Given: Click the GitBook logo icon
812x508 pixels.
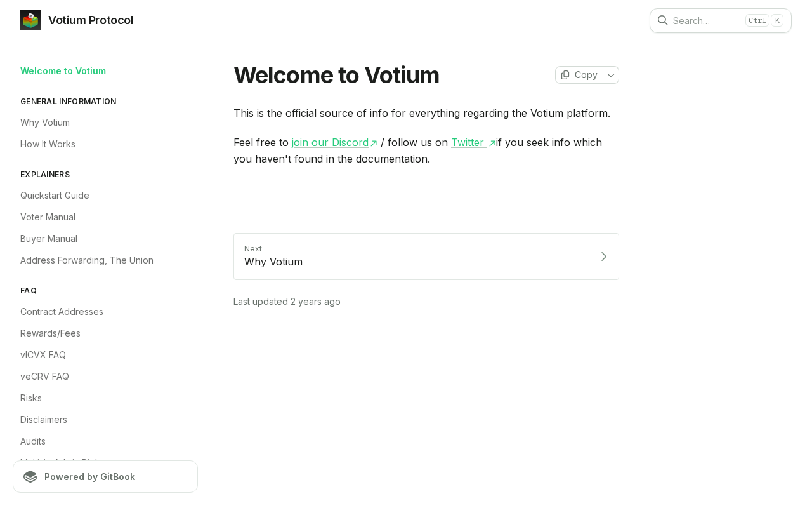Looking at the screenshot, I should coord(30,477).
